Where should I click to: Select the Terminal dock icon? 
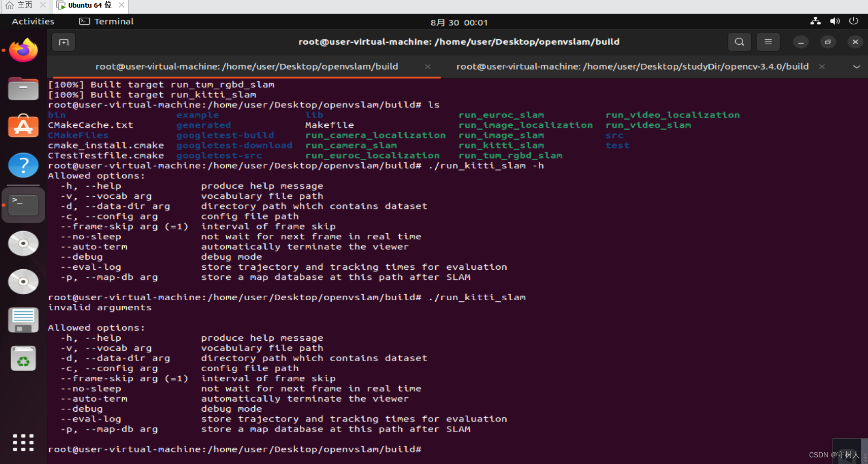pyautogui.click(x=23, y=205)
